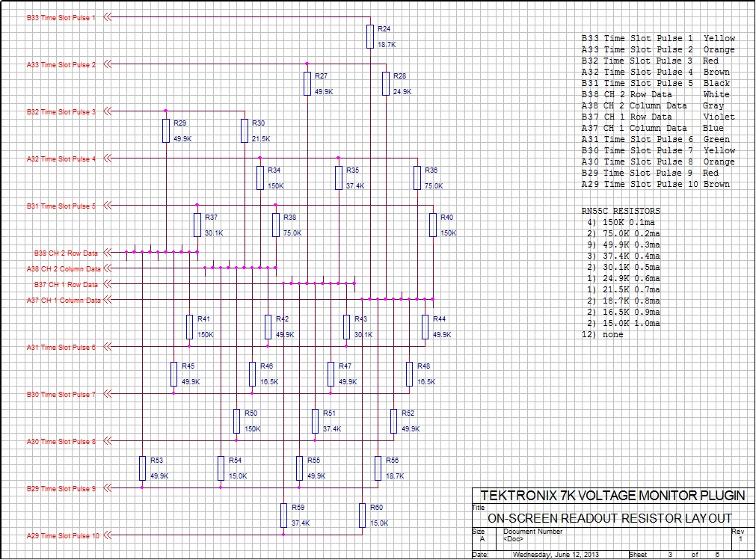Select resistor R35 symbol
This screenshot has height=560, width=756.
click(339, 178)
